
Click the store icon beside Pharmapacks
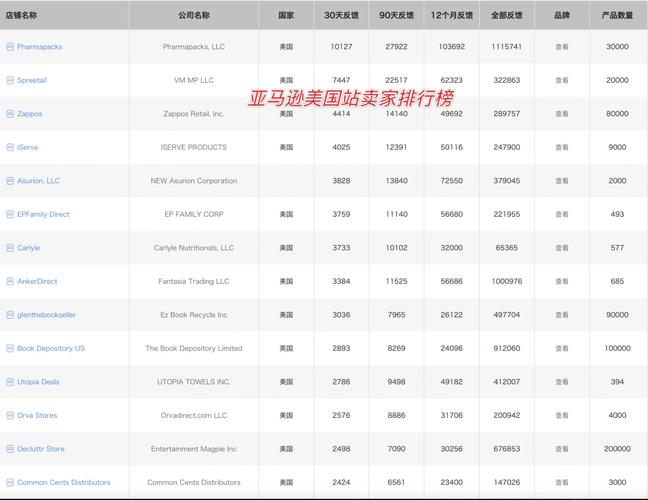pos(10,47)
